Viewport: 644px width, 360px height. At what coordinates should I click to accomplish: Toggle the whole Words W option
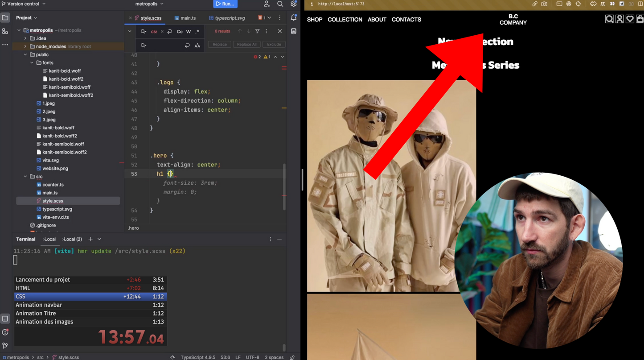[189, 32]
